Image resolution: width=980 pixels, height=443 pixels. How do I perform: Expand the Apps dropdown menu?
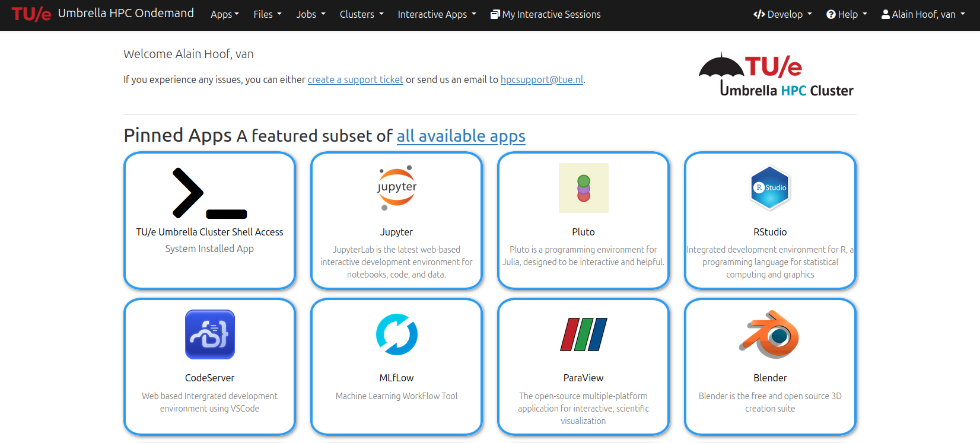click(x=224, y=14)
